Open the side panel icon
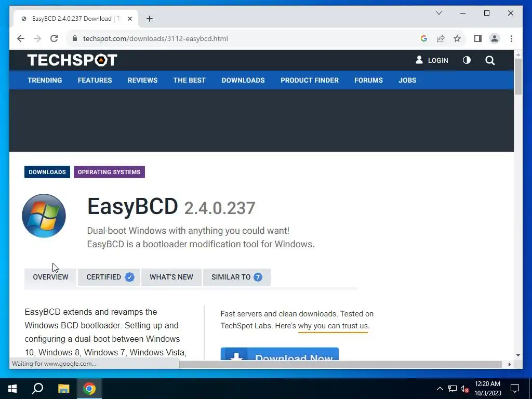Image resolution: width=532 pixels, height=399 pixels. pyautogui.click(x=478, y=38)
